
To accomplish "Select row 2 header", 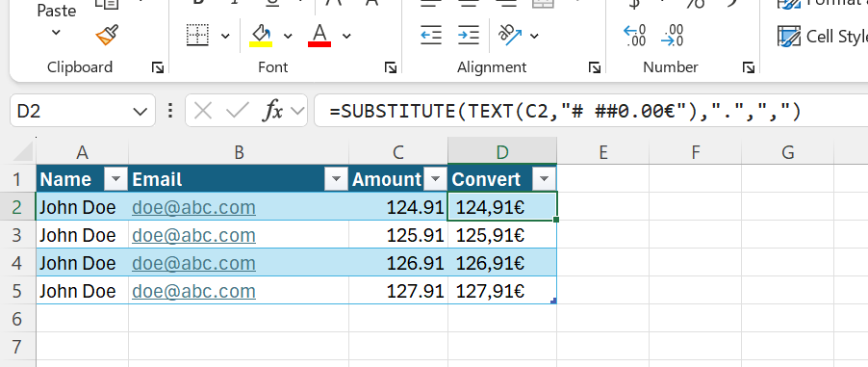I will [17, 207].
